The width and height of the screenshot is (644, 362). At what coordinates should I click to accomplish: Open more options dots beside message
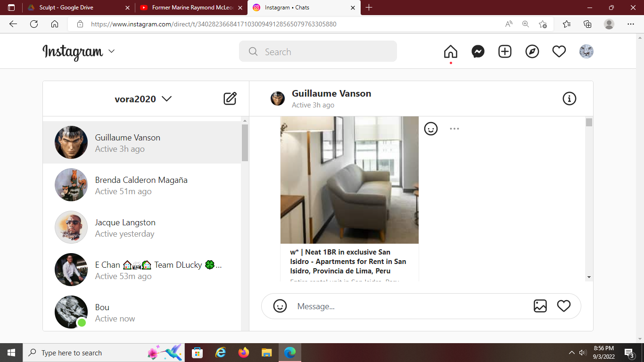click(x=454, y=129)
